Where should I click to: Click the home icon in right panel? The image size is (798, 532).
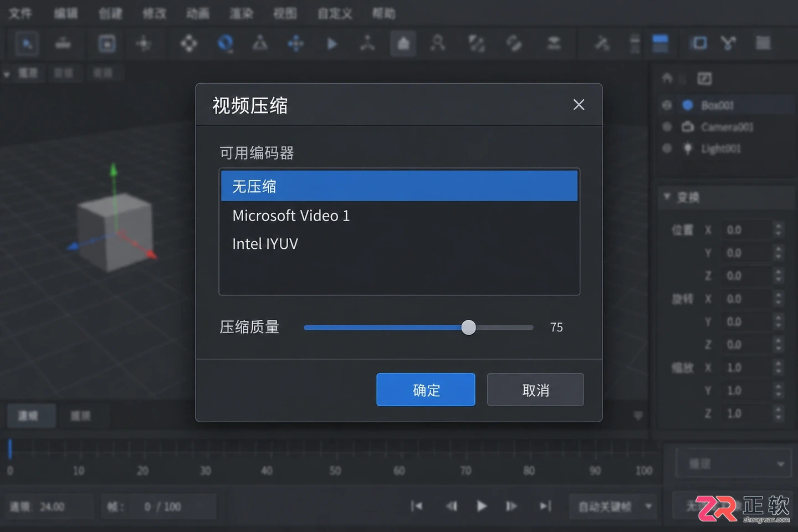[x=667, y=78]
